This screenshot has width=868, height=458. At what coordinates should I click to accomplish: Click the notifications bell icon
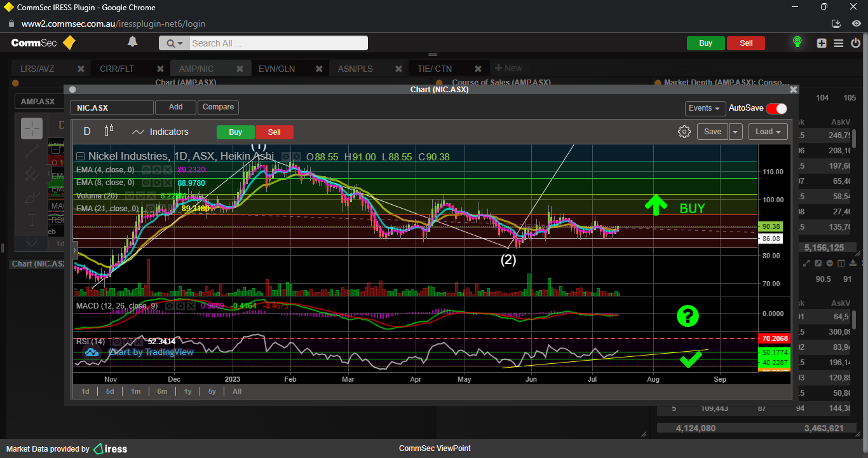(132, 43)
